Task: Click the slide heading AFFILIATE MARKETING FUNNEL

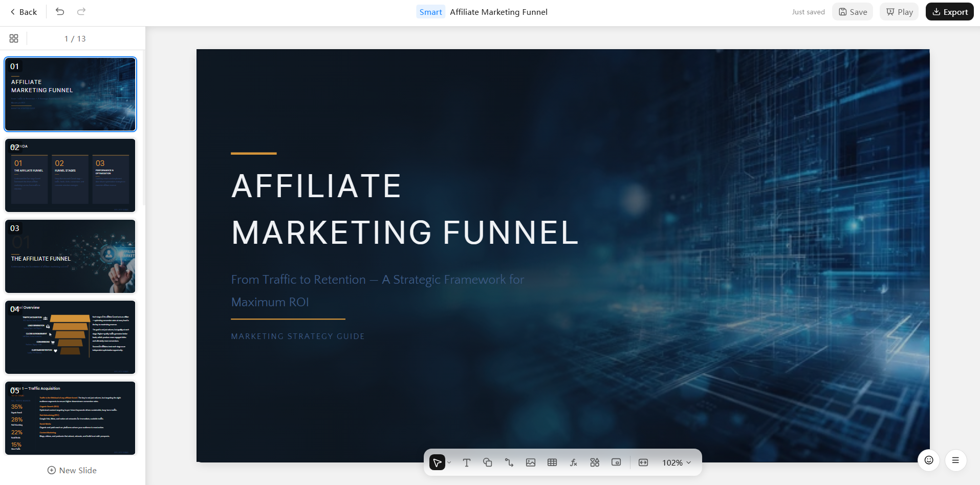Action: tap(405, 209)
